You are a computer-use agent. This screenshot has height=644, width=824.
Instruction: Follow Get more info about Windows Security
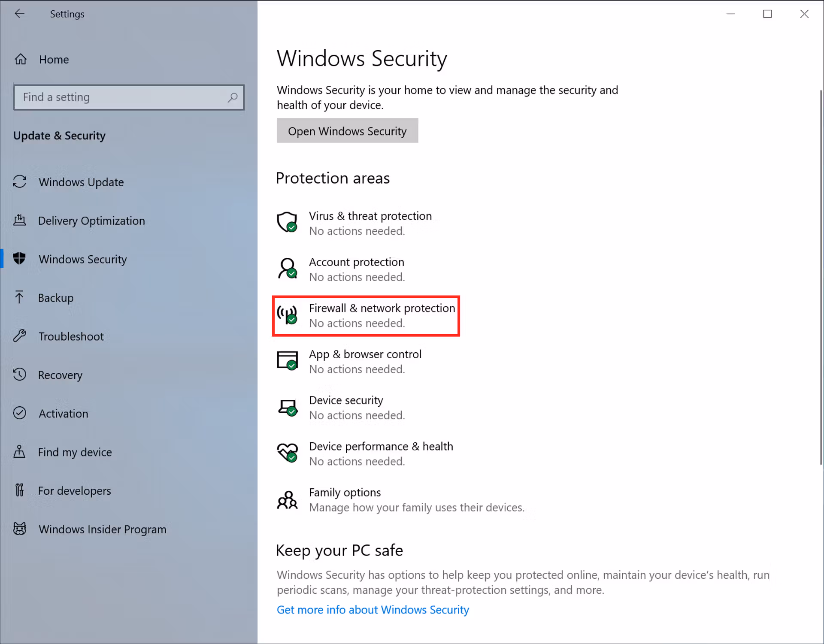pos(373,609)
